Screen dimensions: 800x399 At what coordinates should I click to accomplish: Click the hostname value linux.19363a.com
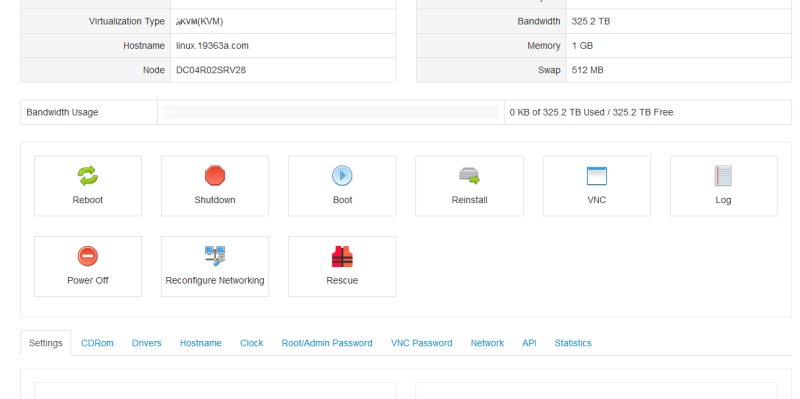(x=212, y=45)
